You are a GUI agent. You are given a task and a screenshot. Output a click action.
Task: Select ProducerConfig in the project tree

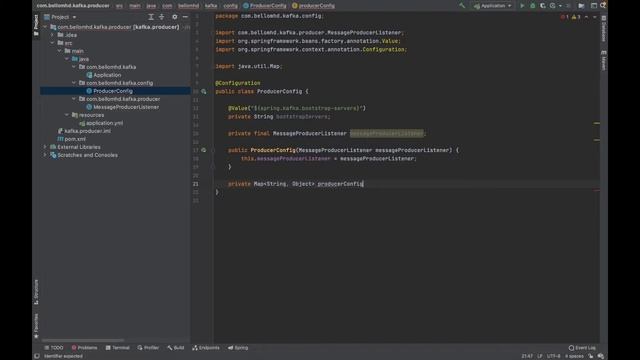[x=113, y=91]
